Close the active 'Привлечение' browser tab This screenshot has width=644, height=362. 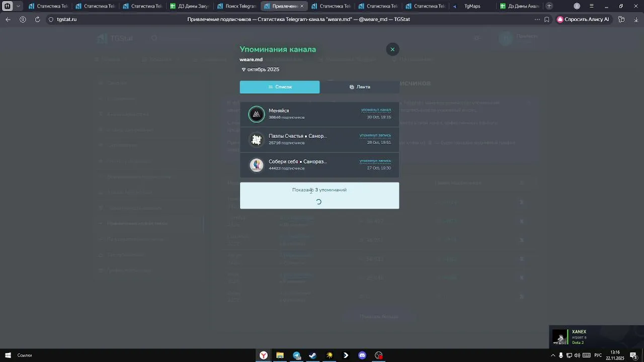[302, 6]
